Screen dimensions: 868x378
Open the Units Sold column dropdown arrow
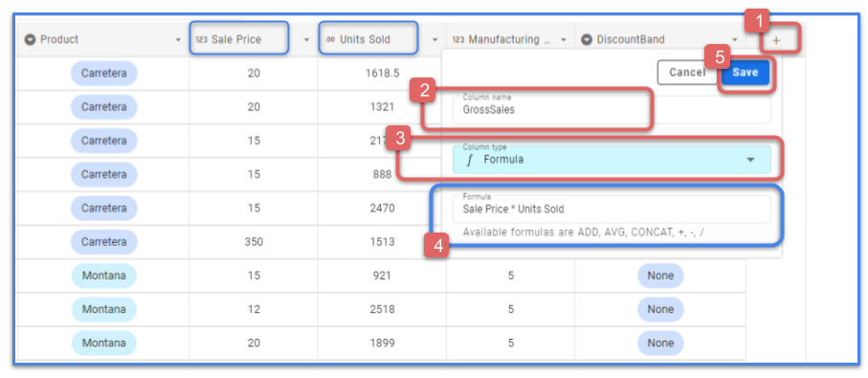pos(435,40)
